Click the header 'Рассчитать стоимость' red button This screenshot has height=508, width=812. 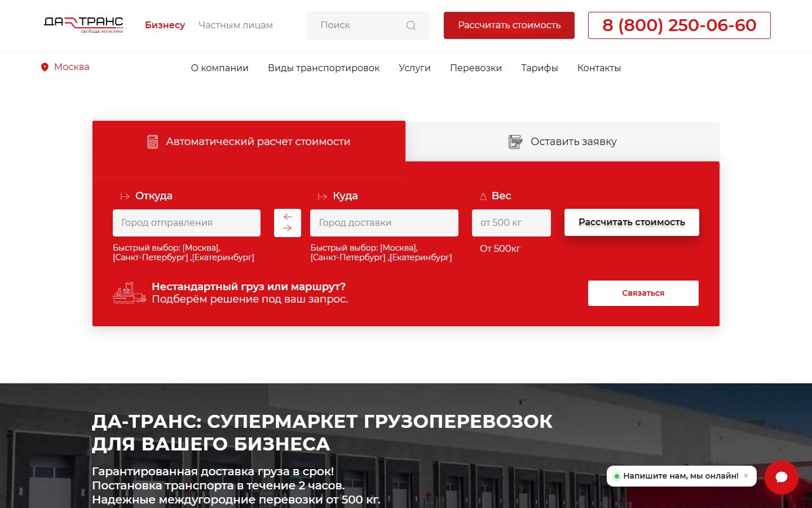[509, 25]
